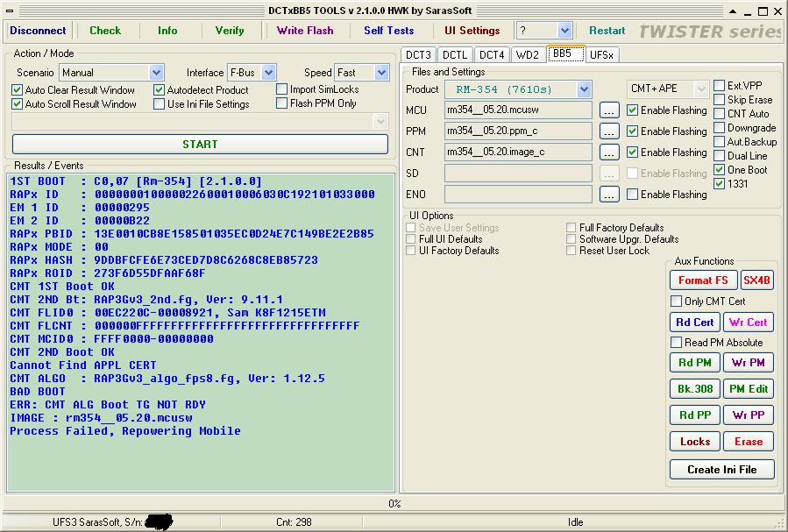Roll up the window with the up-arrow icon
The height and width of the screenshot is (532, 788).
(x=734, y=11)
